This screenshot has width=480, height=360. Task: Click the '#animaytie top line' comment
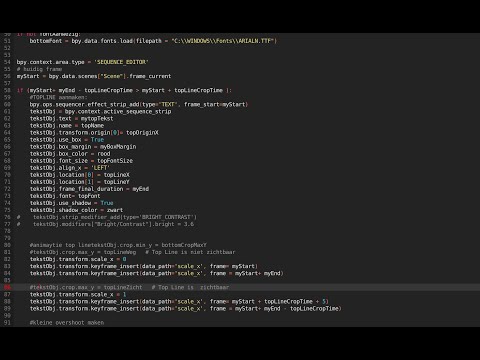tap(118, 245)
